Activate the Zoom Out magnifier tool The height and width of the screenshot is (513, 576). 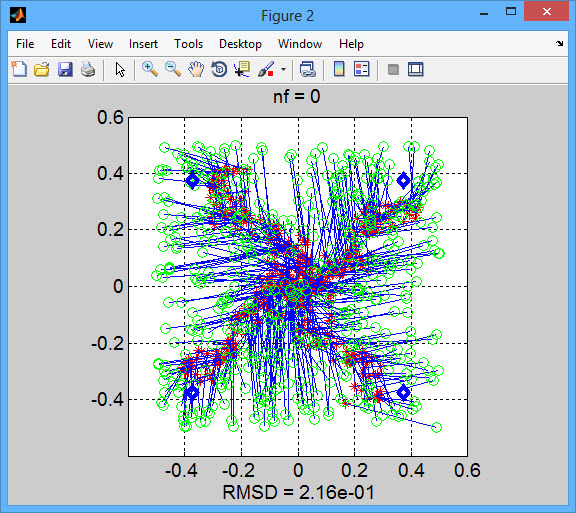(173, 69)
